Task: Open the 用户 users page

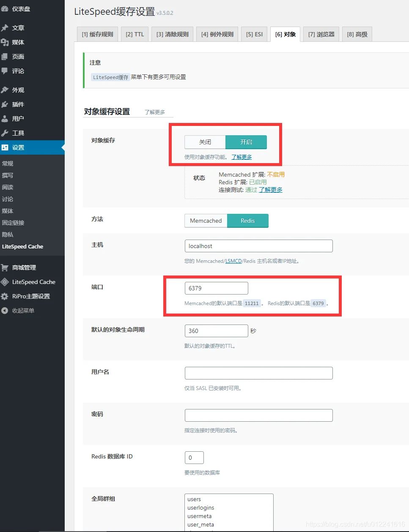Action: click(18, 118)
